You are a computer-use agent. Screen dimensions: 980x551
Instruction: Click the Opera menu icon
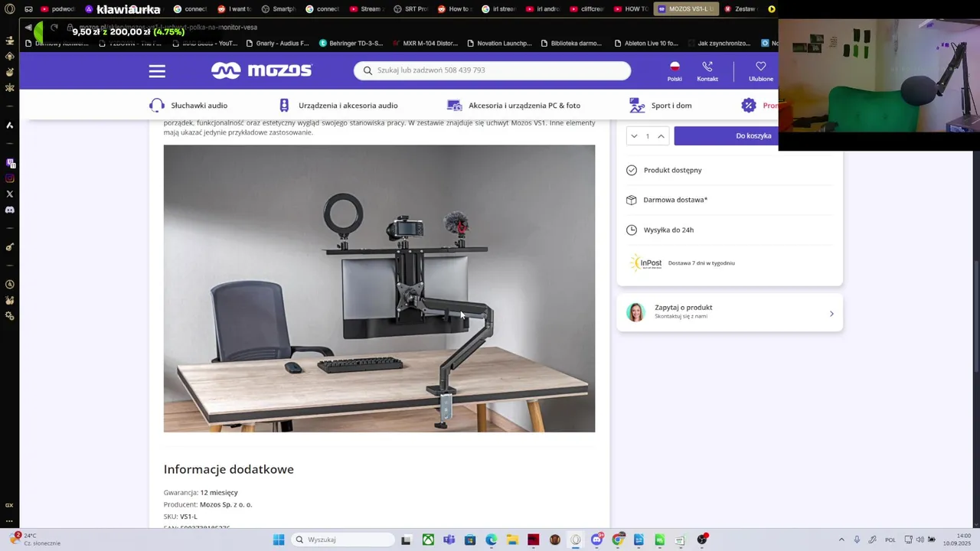[x=9, y=9]
